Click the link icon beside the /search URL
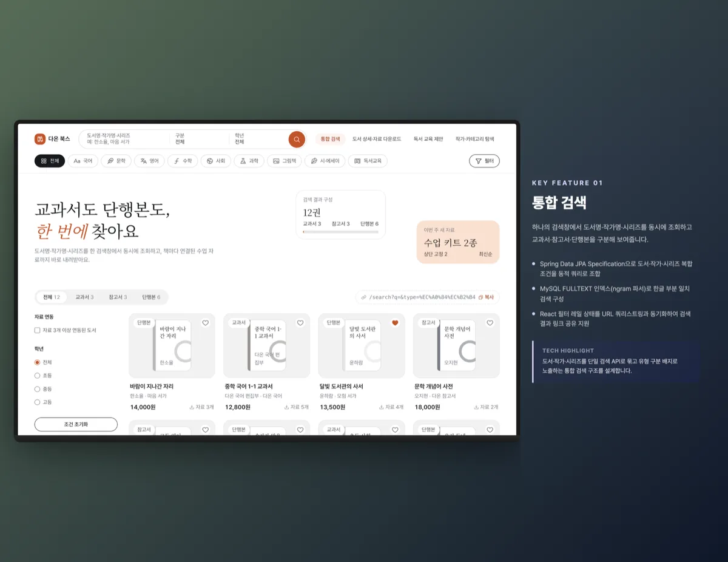The width and height of the screenshot is (728, 562). point(364,297)
